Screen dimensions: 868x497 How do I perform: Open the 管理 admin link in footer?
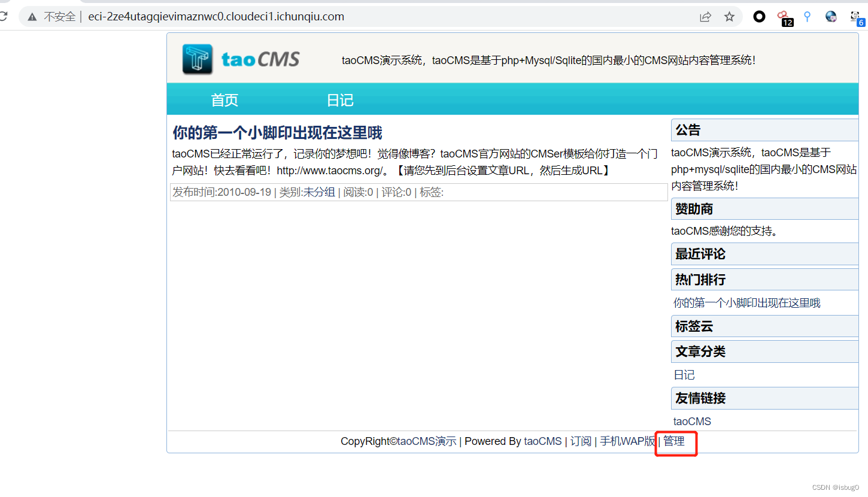674,441
